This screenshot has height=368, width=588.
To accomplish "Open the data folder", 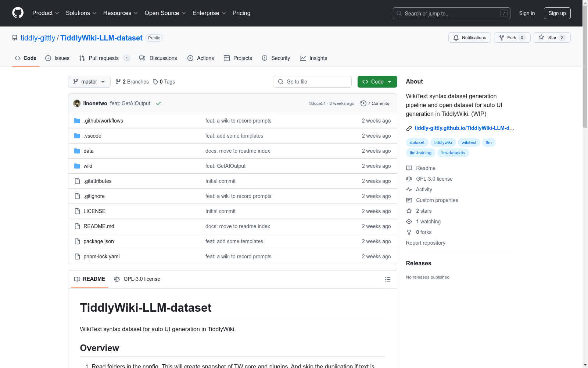I will (x=89, y=151).
